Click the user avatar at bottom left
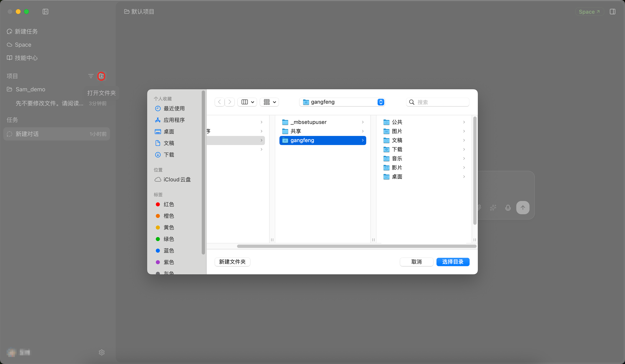Viewport: 625px width, 364px height. click(x=12, y=352)
